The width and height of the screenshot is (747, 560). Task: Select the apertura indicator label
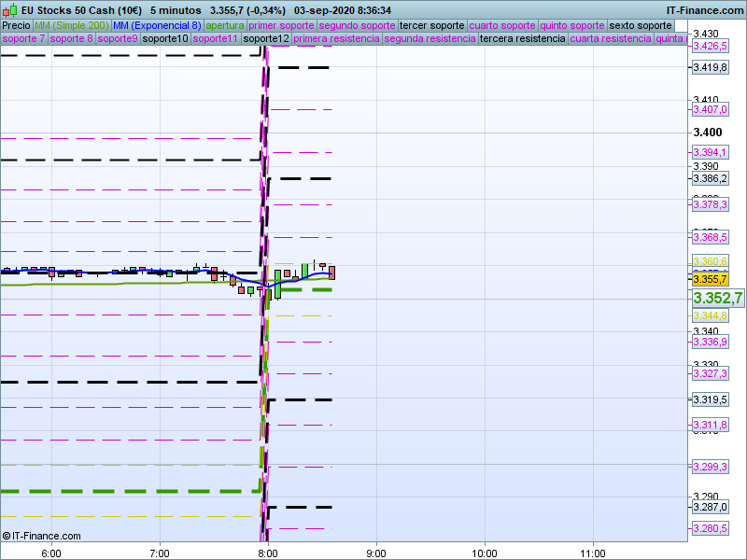[x=225, y=26]
